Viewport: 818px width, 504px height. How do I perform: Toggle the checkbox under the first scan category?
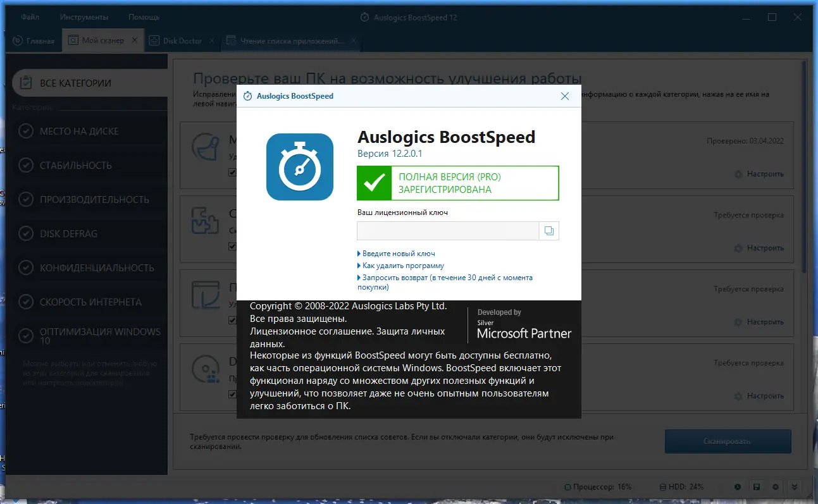232,171
